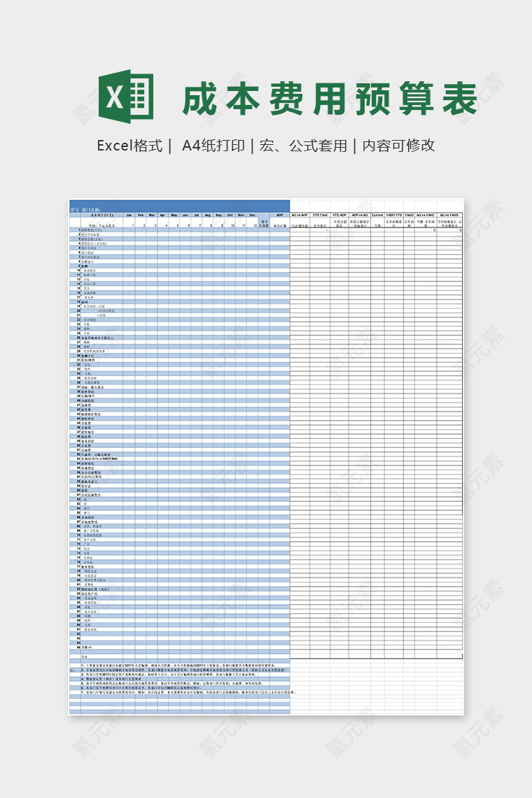Select the Aug column header
532x798 pixels.
(207, 216)
